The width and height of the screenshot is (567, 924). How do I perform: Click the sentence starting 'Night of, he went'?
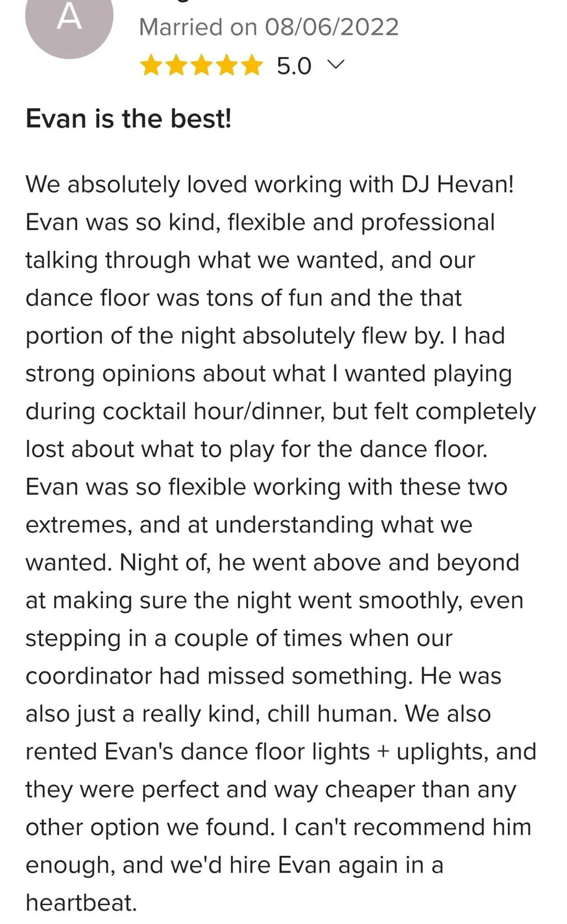tap(319, 562)
